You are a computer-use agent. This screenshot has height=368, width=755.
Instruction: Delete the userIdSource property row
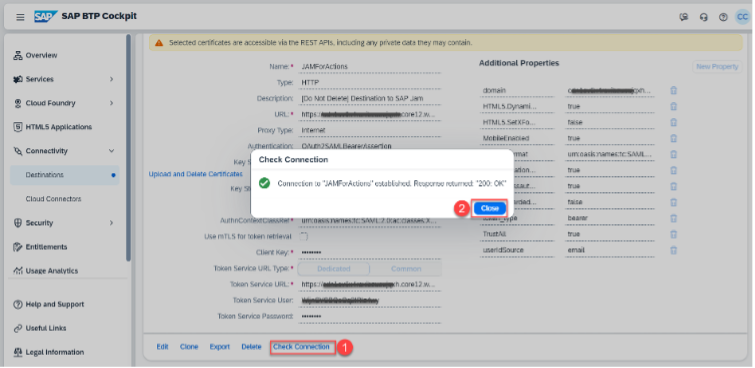[x=674, y=250]
